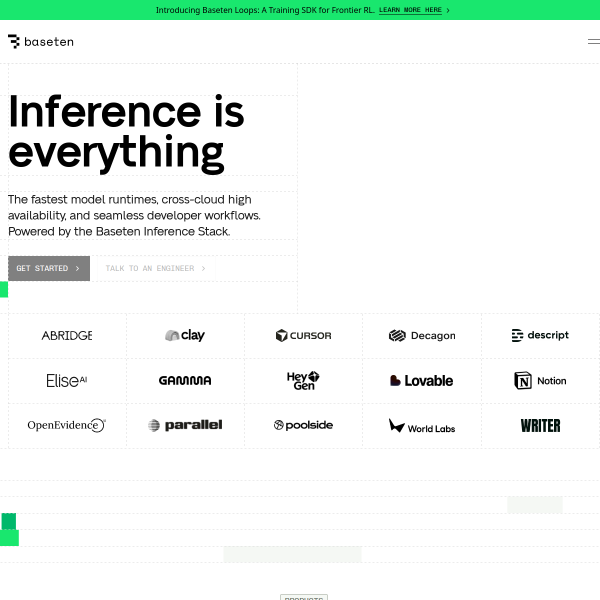Click the HeyGen logo

pyautogui.click(x=303, y=381)
